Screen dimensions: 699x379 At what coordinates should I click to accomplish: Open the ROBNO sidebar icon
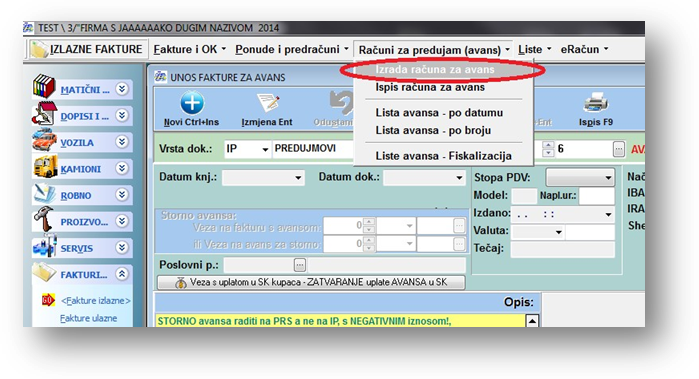45,194
